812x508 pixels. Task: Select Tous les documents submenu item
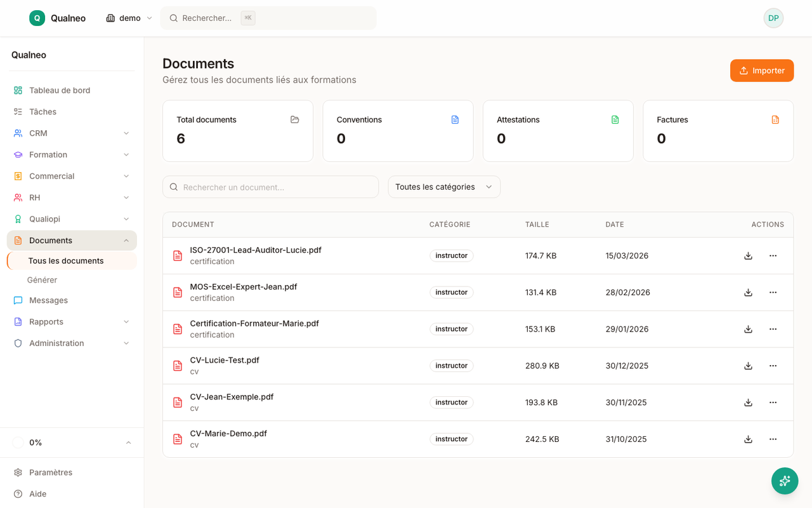point(72,261)
